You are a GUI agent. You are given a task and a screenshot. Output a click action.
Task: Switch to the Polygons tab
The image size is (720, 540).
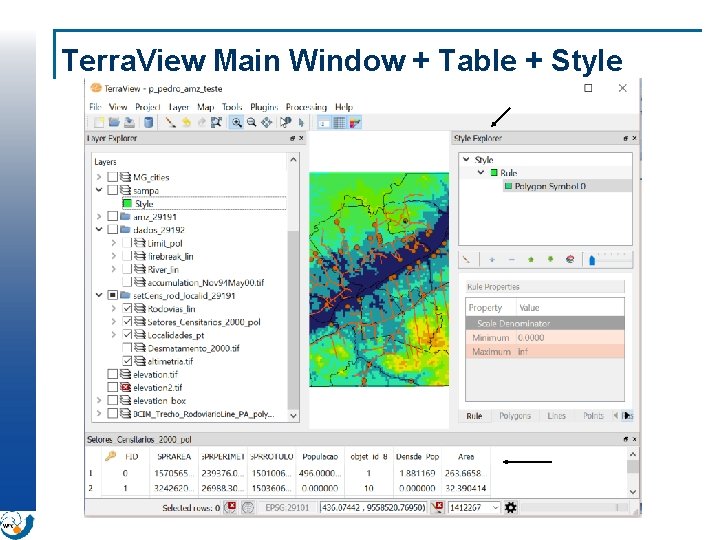515,416
